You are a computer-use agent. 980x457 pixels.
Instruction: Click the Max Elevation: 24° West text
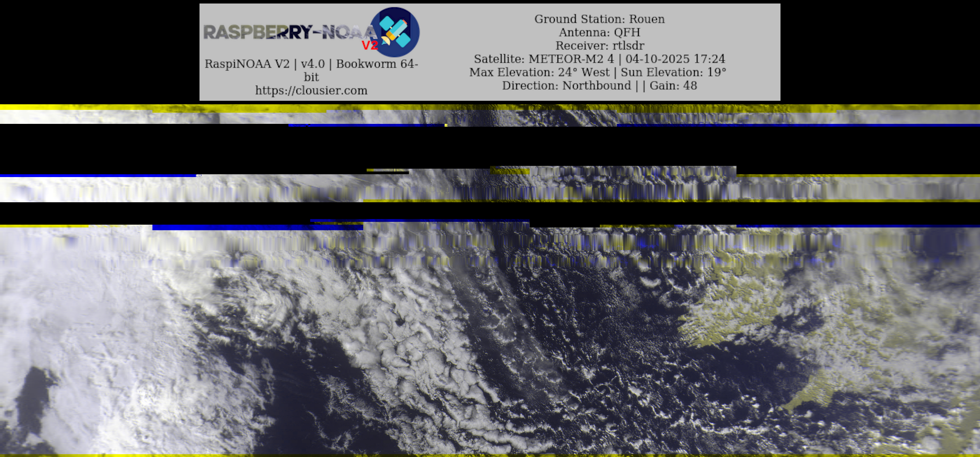[x=539, y=72]
